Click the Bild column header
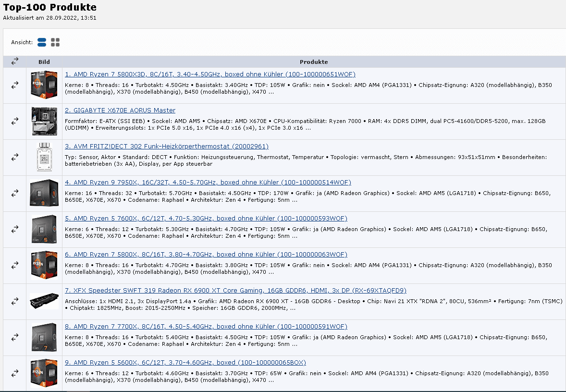The height and width of the screenshot is (392, 566). click(44, 62)
